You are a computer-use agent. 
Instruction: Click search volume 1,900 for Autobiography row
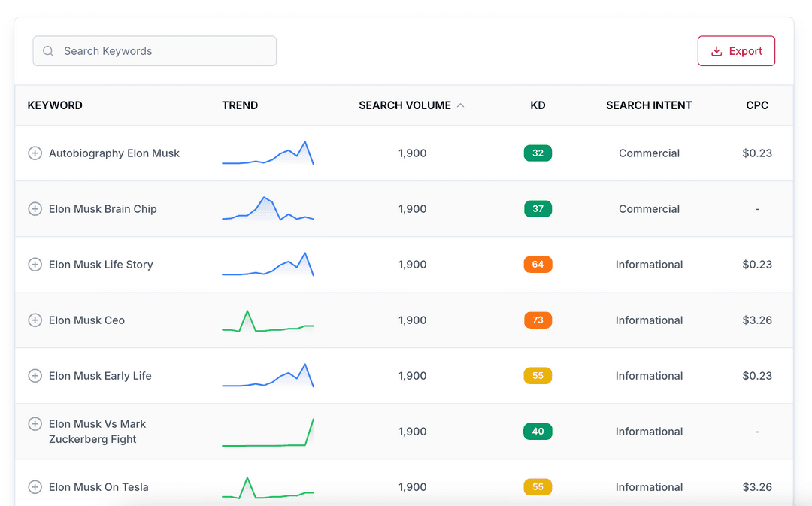[412, 153]
